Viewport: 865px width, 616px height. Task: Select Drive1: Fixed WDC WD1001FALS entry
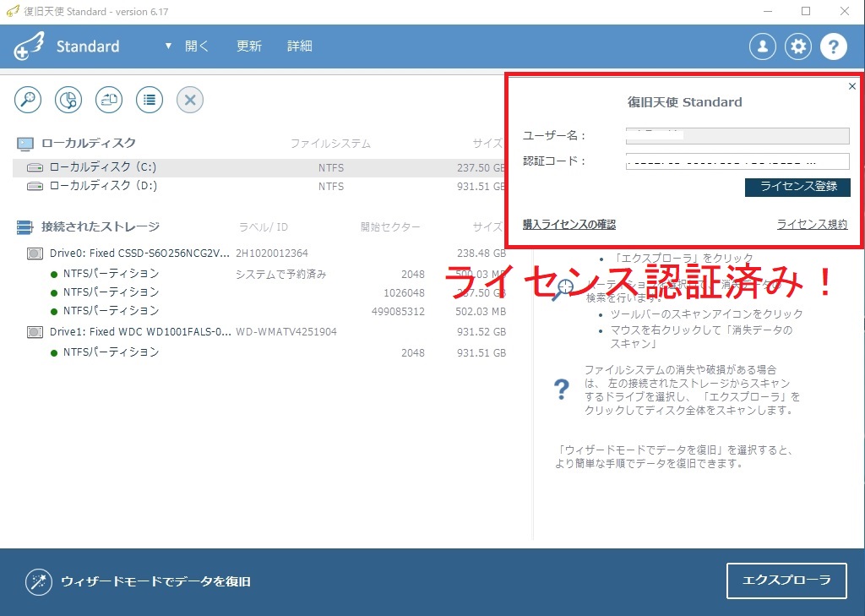139,332
